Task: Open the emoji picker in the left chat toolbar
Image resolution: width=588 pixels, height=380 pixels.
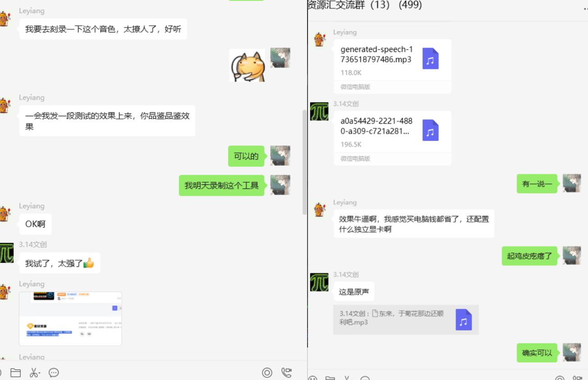Action: pyautogui.click(x=1, y=373)
